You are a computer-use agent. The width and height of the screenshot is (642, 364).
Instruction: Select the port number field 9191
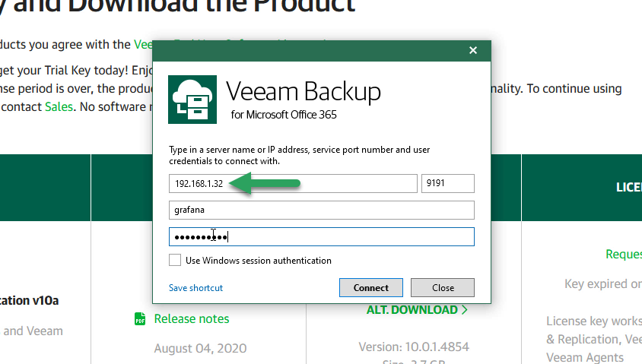(448, 183)
